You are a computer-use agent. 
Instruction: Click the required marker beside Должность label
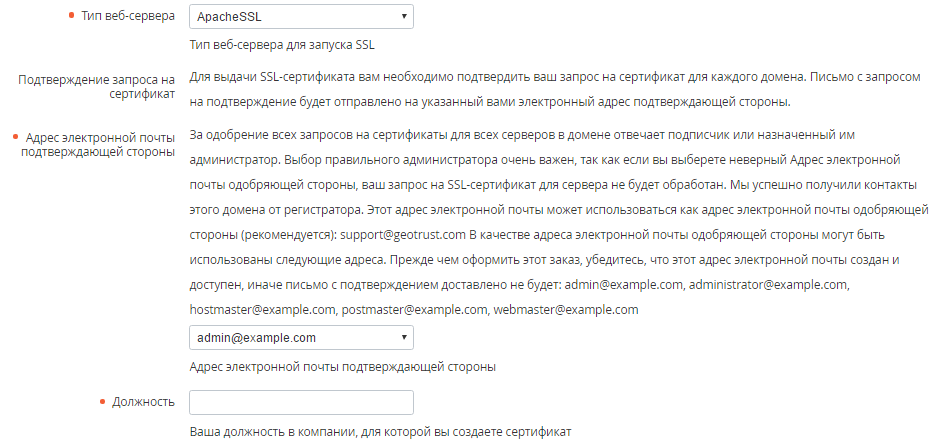click(x=102, y=402)
